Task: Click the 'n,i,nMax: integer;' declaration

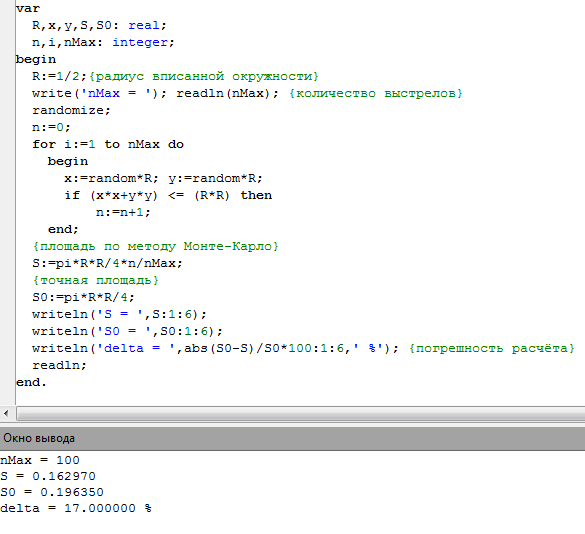Action: pos(103,42)
